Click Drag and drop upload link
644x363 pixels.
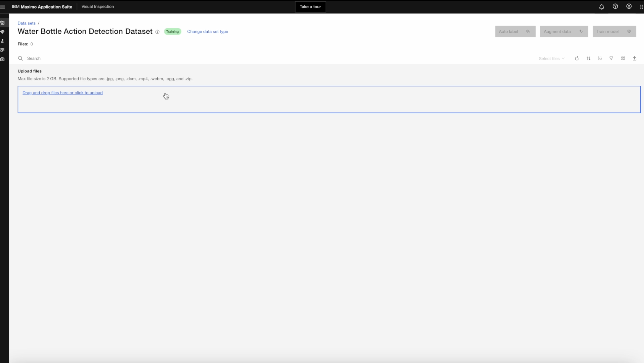pos(63,93)
